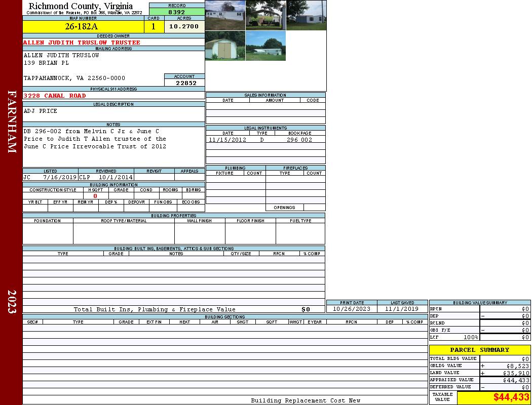This screenshot has width=532, height=405.
Task: Click the card number 1 box
Action: pyautogui.click(x=154, y=26)
